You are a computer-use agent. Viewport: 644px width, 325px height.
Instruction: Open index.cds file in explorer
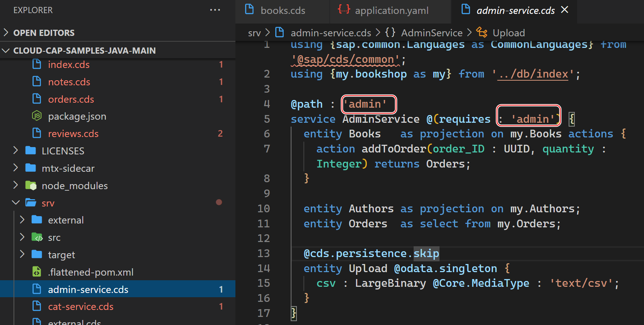[69, 64]
